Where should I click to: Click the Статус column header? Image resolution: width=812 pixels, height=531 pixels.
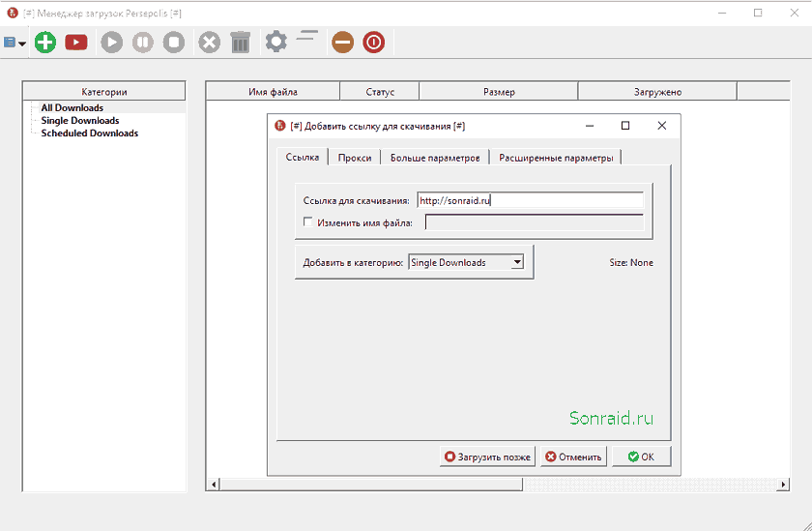click(380, 92)
